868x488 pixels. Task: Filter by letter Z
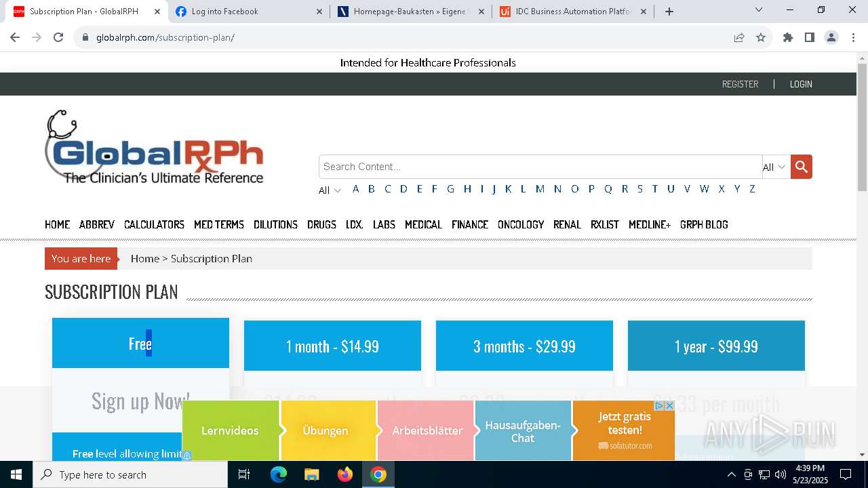[752, 189]
